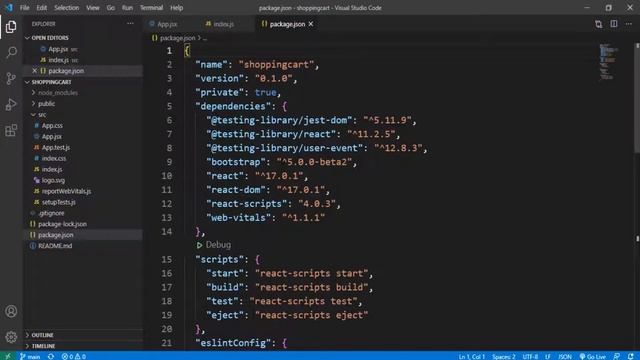Change JSON language mode

point(565,356)
